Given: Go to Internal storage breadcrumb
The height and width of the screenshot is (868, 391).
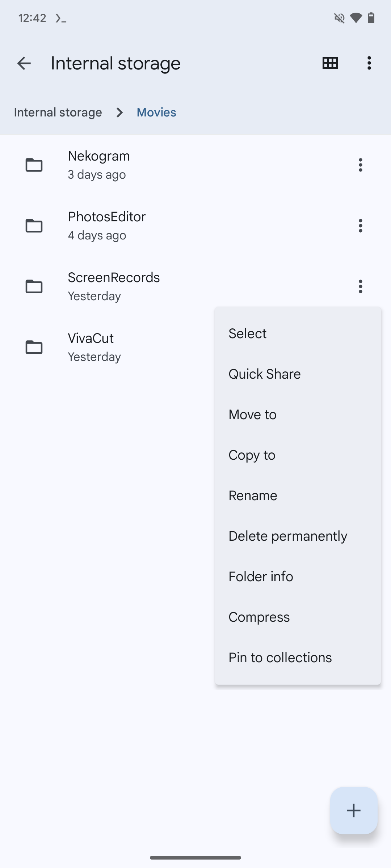Looking at the screenshot, I should click(x=58, y=112).
